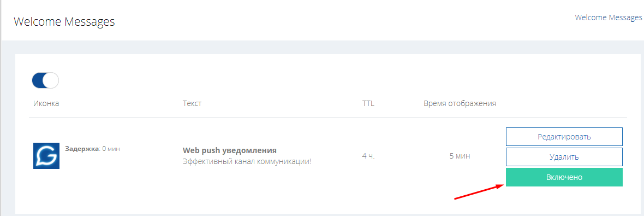Click the green Включено status button
644x216 pixels.
point(564,177)
